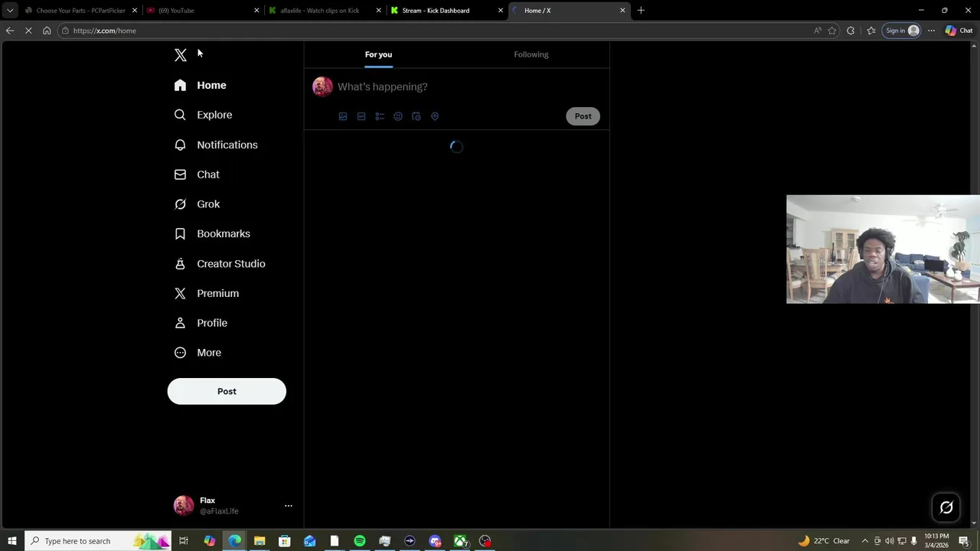Open Explore in the sidebar
Screen dimensions: 980x551
click(x=204, y=115)
